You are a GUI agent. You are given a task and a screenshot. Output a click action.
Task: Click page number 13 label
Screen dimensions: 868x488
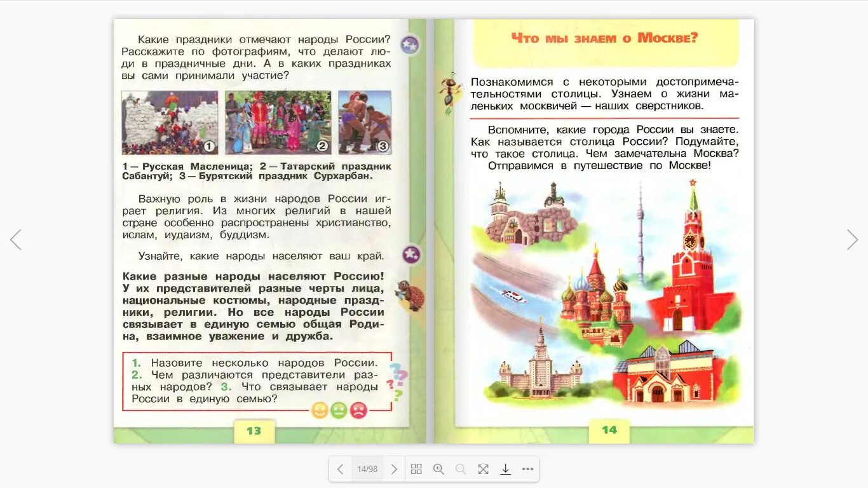coord(254,430)
